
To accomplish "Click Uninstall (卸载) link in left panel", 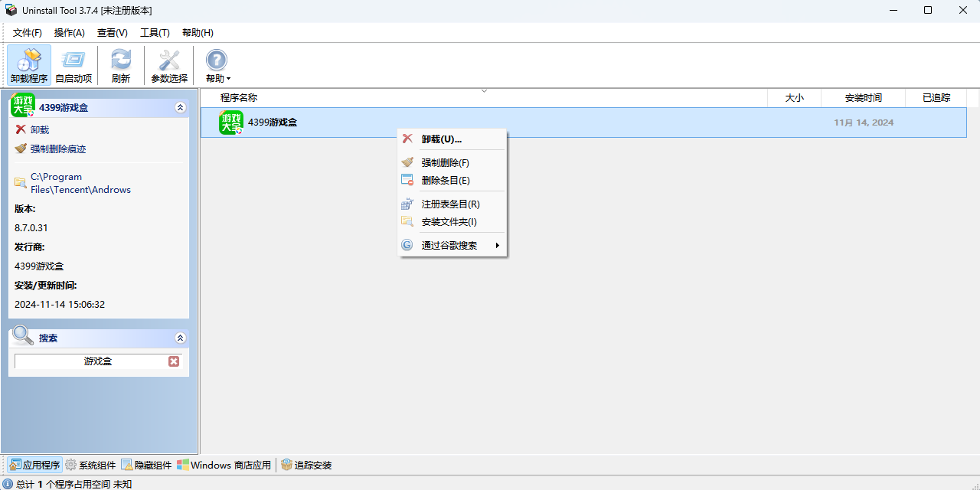I will [39, 130].
